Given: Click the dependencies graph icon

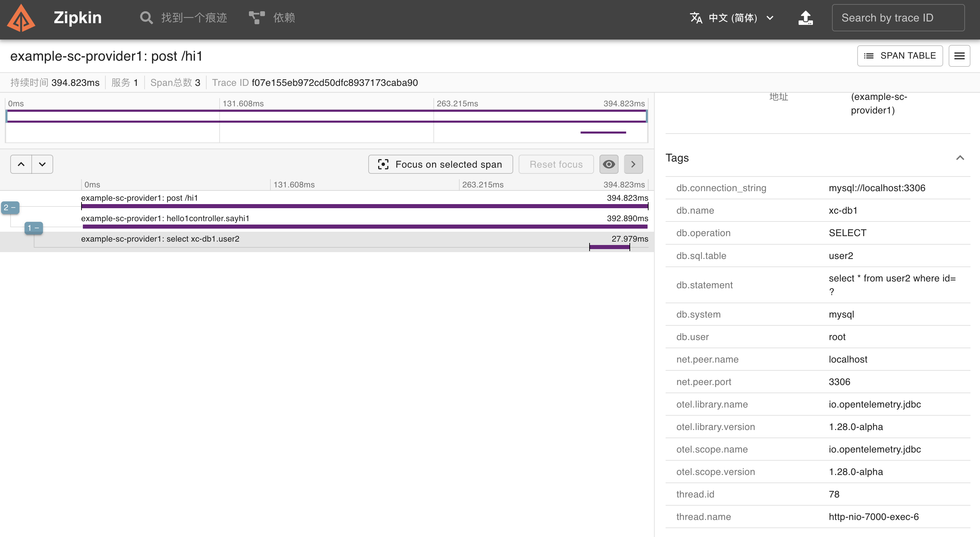Looking at the screenshot, I should [256, 17].
